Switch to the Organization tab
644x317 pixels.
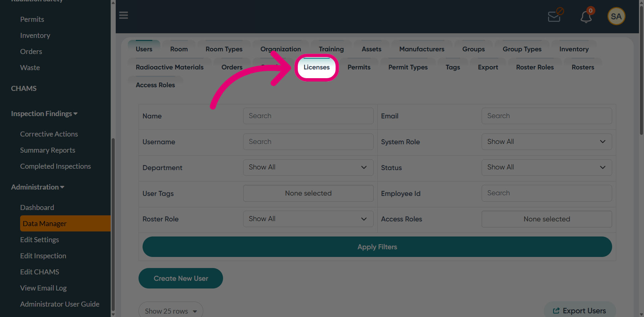pos(281,49)
